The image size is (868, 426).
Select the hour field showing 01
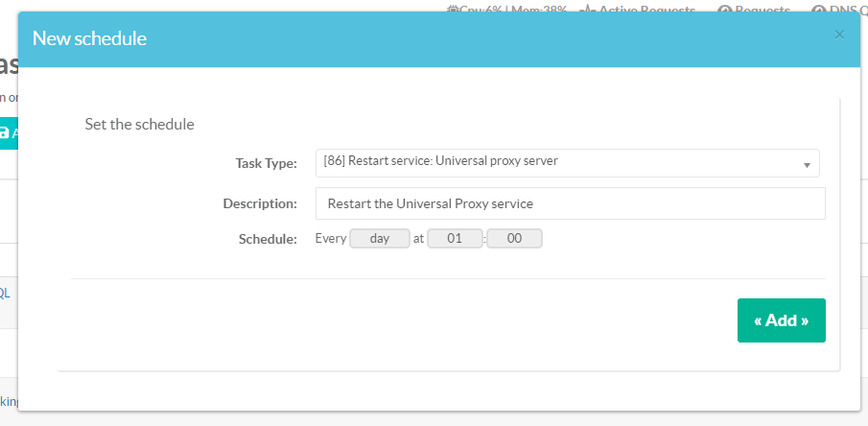pos(455,239)
